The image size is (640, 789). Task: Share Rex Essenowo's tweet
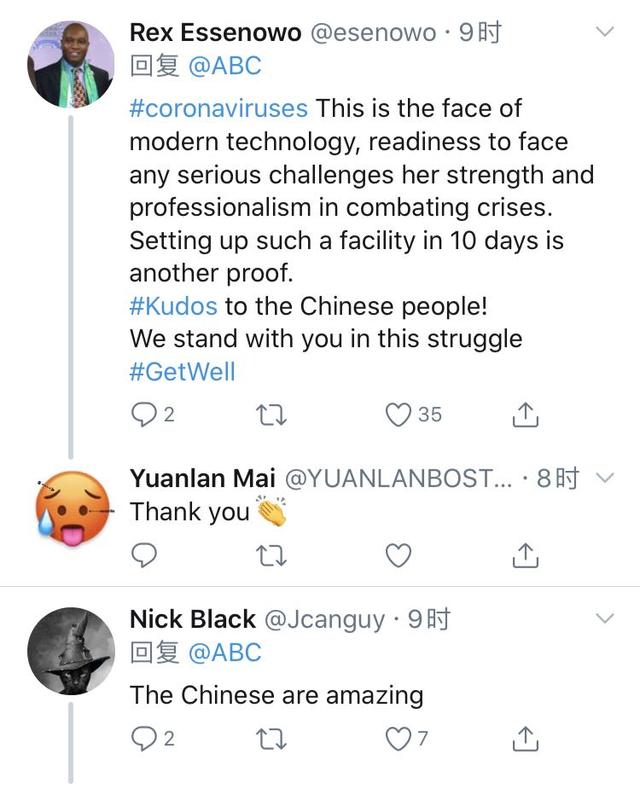tap(526, 413)
